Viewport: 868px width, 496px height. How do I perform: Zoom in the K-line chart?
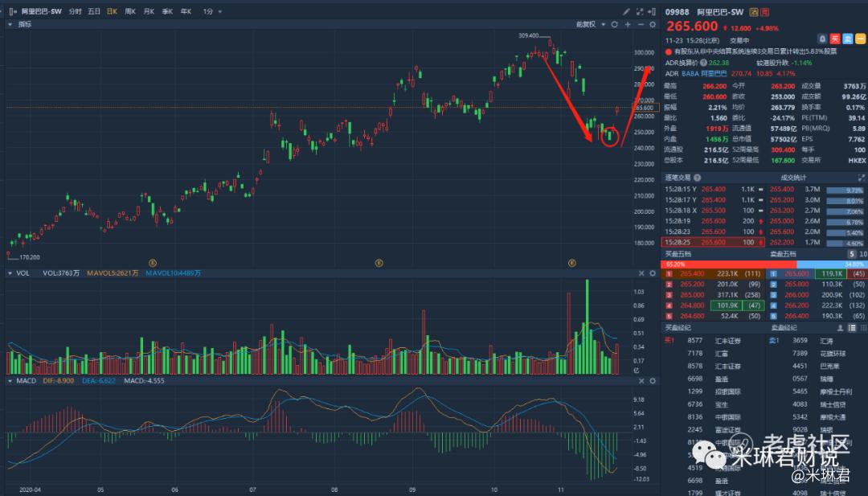[628, 24]
